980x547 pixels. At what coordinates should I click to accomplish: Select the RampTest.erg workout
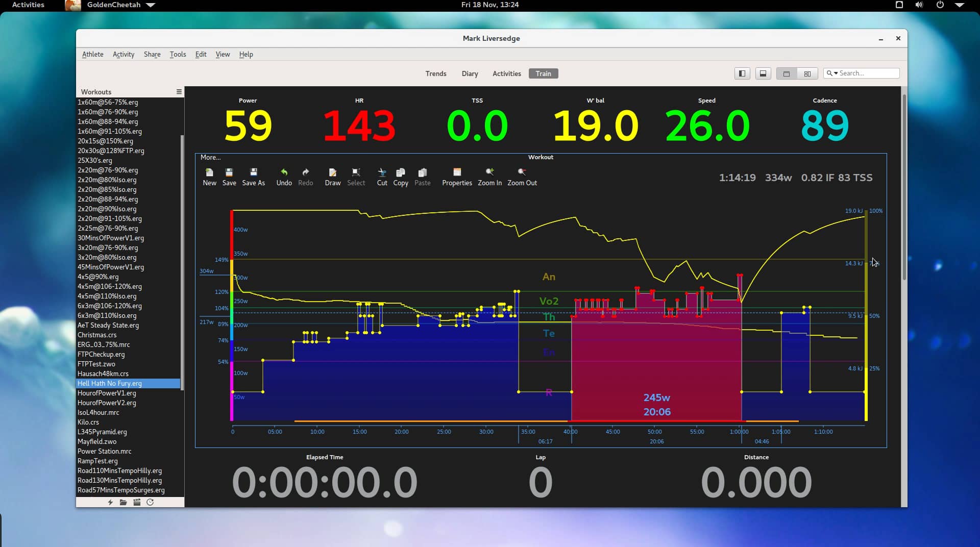[128, 461]
